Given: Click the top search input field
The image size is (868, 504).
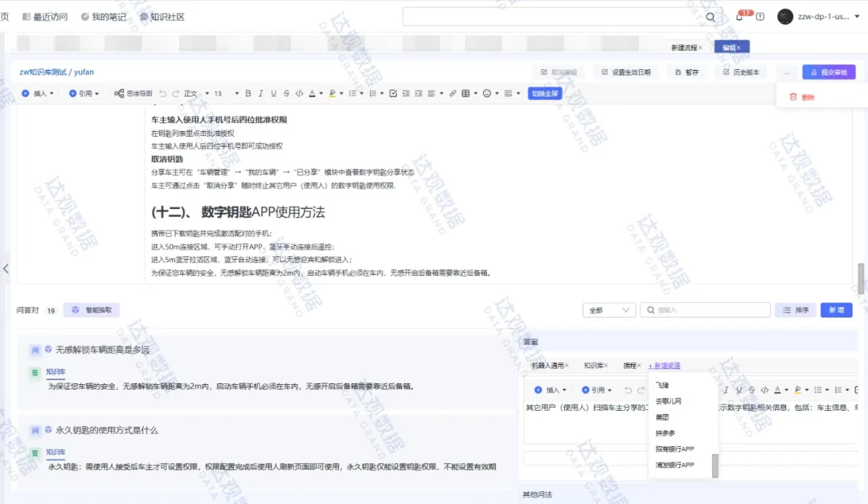Looking at the screenshot, I should click(x=555, y=16).
